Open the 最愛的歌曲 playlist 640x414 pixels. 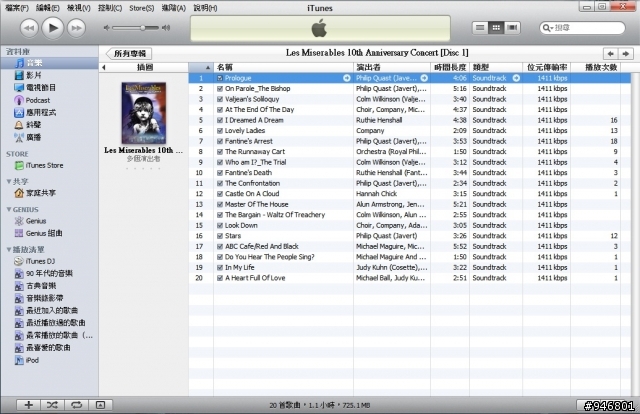click(x=42, y=347)
